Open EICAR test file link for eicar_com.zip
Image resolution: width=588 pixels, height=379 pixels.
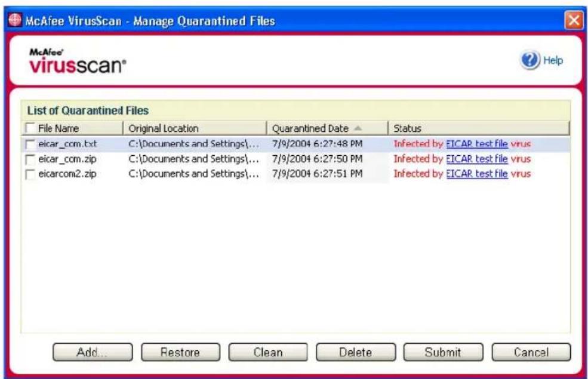point(476,159)
